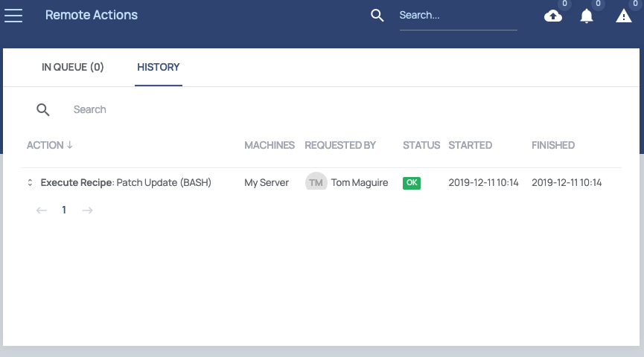Click the 'Tom Maguire' requester name
644x357 pixels.
[360, 183]
